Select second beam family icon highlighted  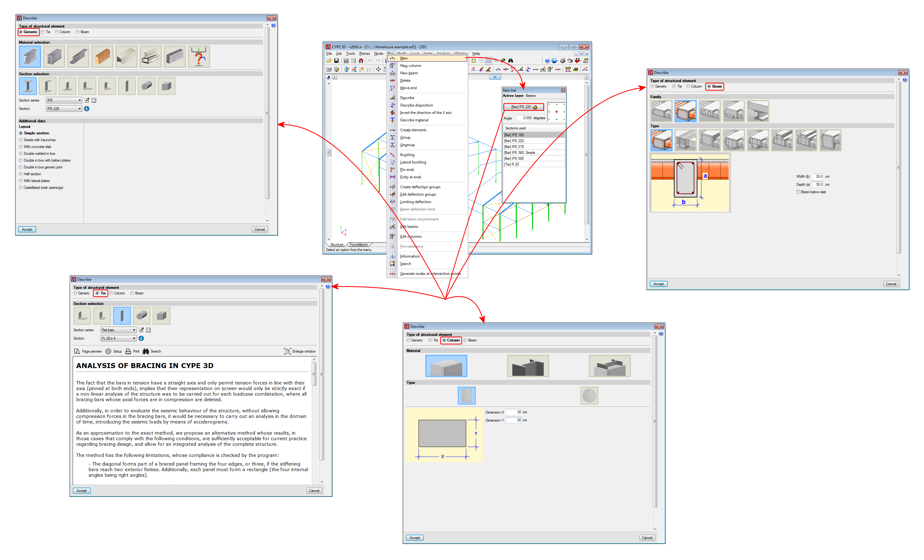click(686, 111)
